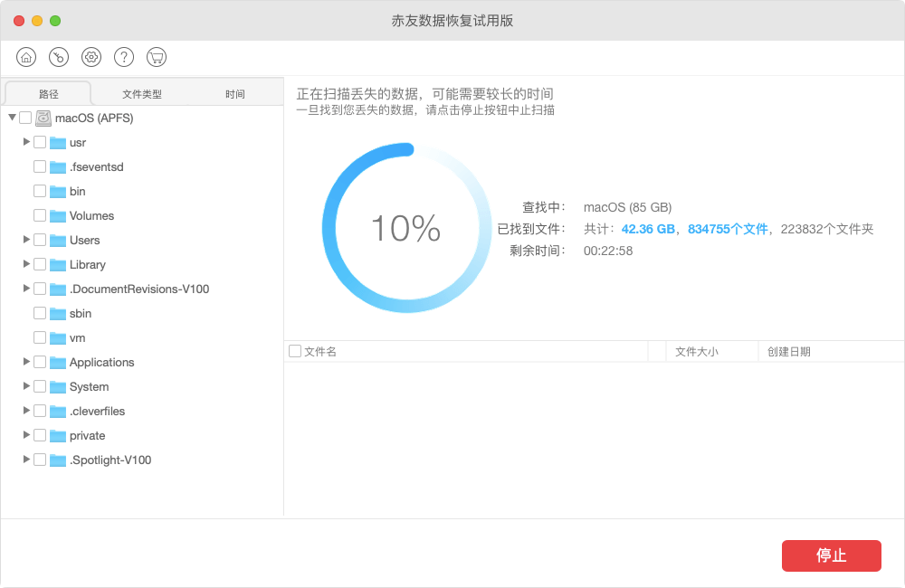Click the bin folder icon
This screenshot has width=905, height=588.
58,192
